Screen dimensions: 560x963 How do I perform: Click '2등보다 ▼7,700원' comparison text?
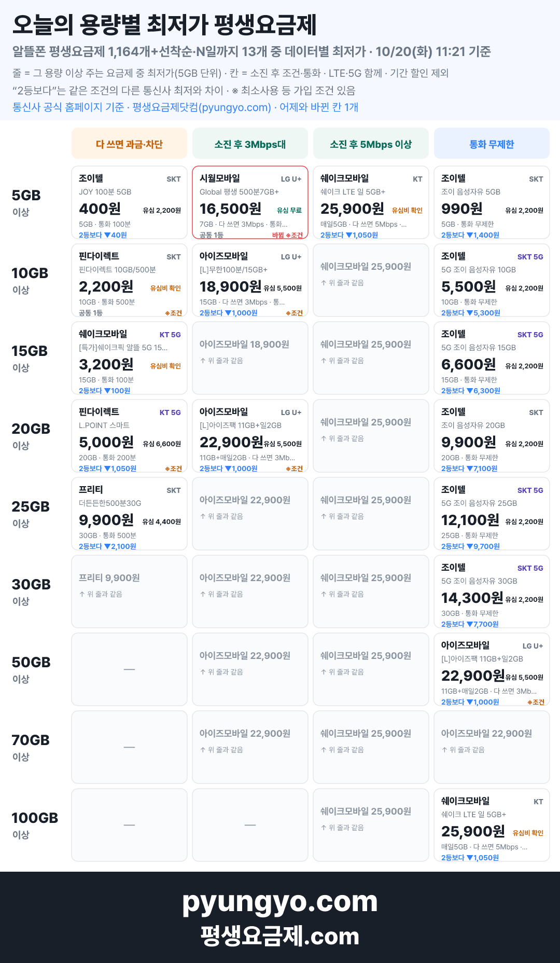[470, 624]
